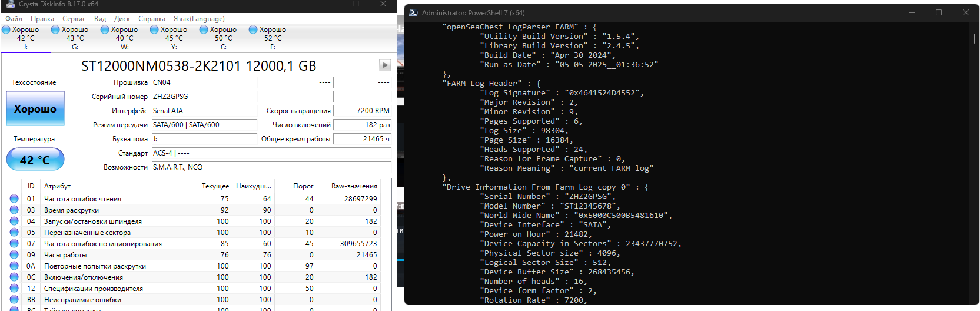Click the serial number field ZHZ2GPSG
The image size is (980, 311).
click(x=204, y=97)
